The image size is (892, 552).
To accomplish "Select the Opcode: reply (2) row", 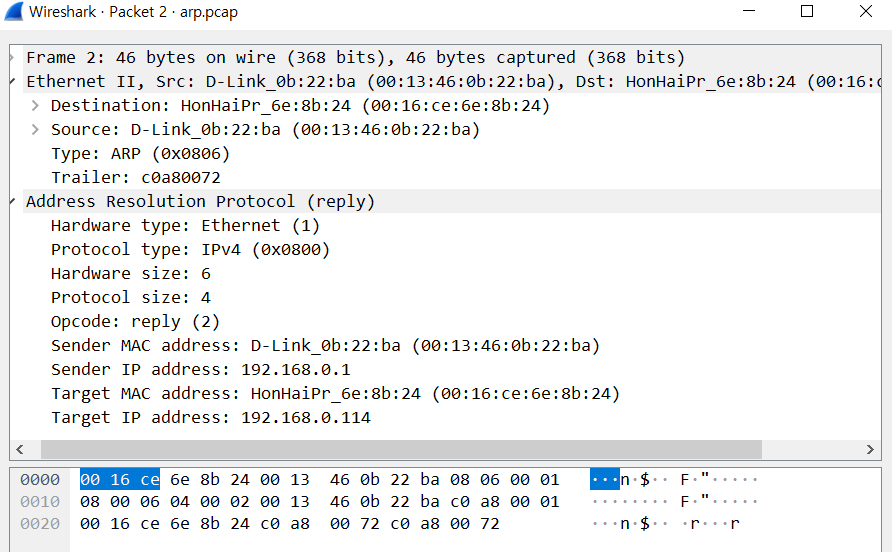I will point(135,322).
